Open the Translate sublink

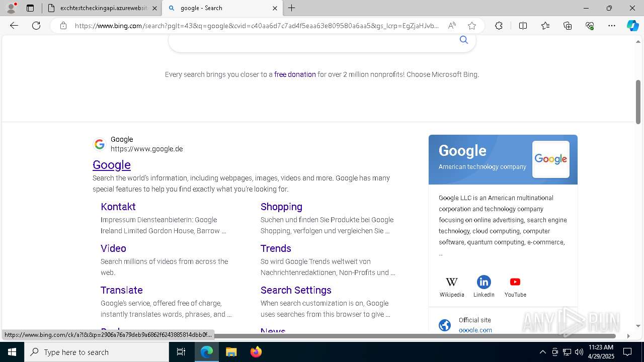(122, 290)
